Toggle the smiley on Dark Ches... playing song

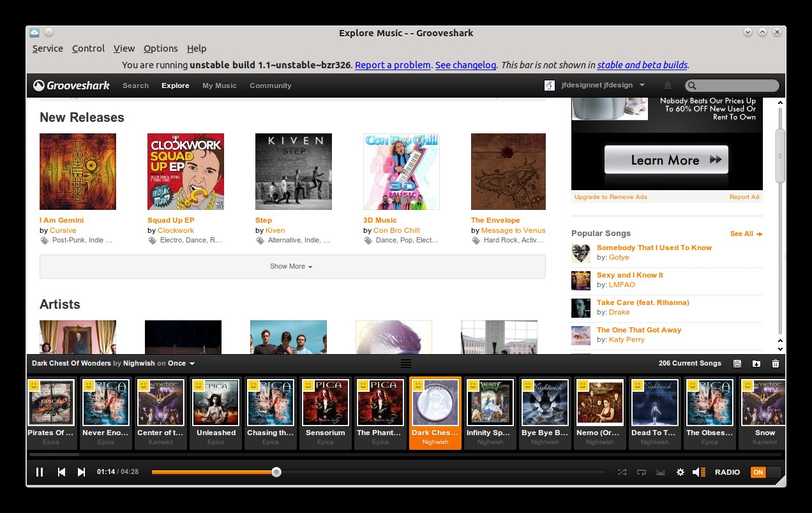[x=418, y=385]
